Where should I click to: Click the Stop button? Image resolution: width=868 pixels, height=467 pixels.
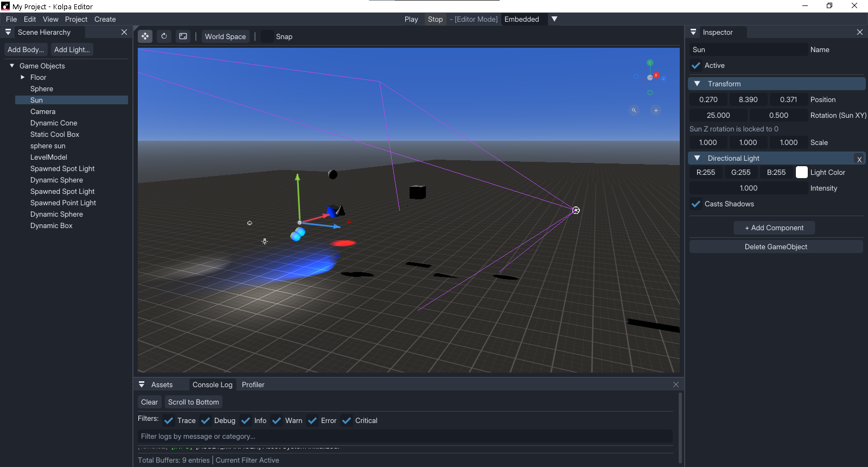(x=435, y=19)
